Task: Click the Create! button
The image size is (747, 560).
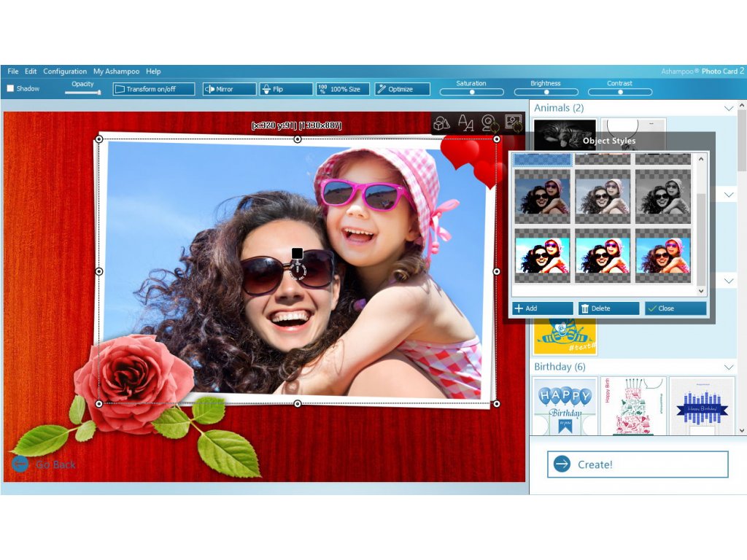Action: click(638, 464)
